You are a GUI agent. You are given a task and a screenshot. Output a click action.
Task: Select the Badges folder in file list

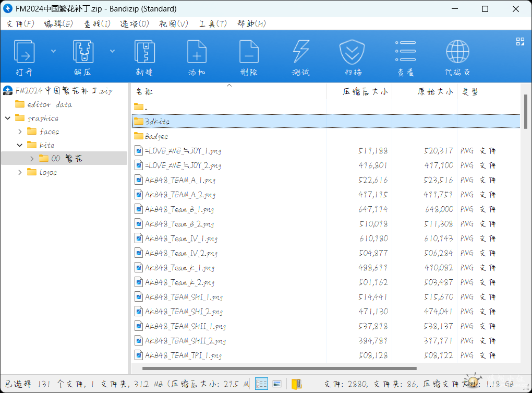[x=156, y=136]
